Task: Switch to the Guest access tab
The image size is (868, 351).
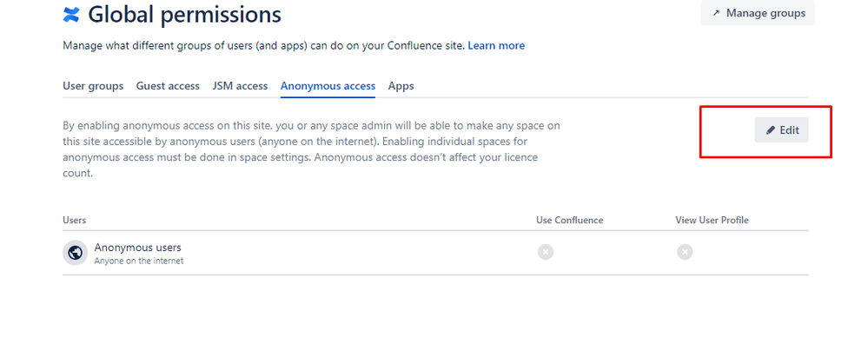Action: (x=168, y=86)
